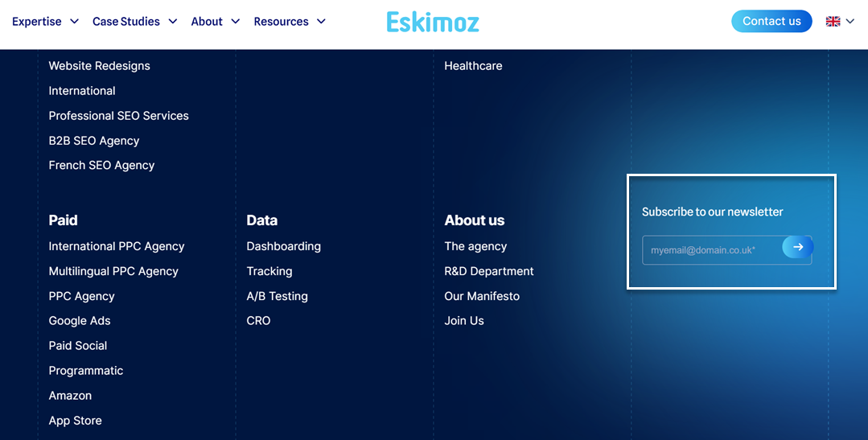This screenshot has height=440, width=868.
Task: Click the About us section heading
Action: point(475,220)
